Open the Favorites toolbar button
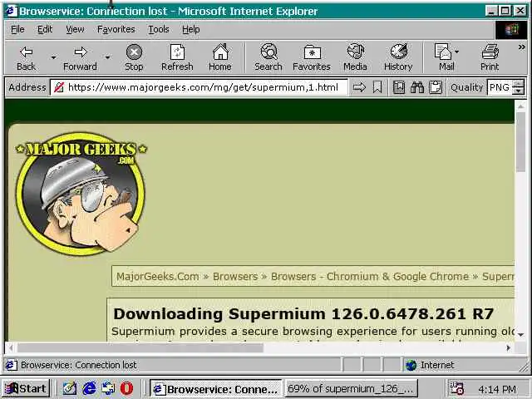 [x=312, y=57]
